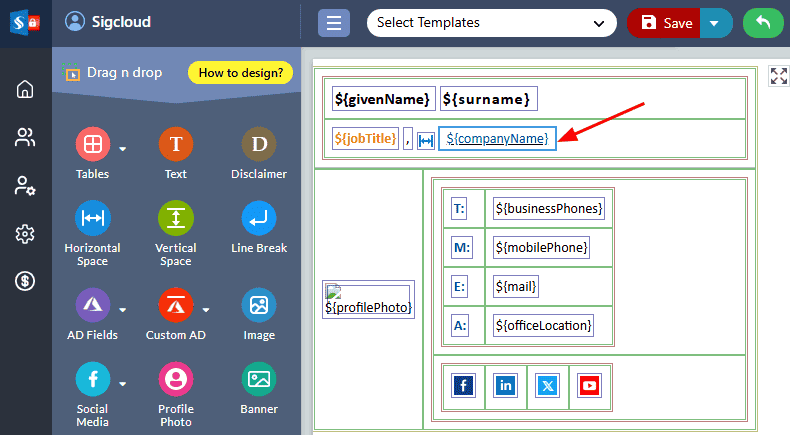Go to Home in the sidebar

coord(25,90)
